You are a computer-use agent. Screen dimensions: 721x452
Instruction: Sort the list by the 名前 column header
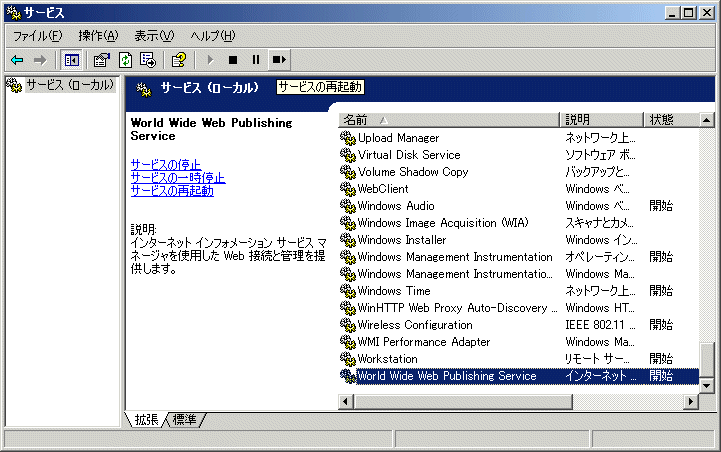tap(448, 120)
